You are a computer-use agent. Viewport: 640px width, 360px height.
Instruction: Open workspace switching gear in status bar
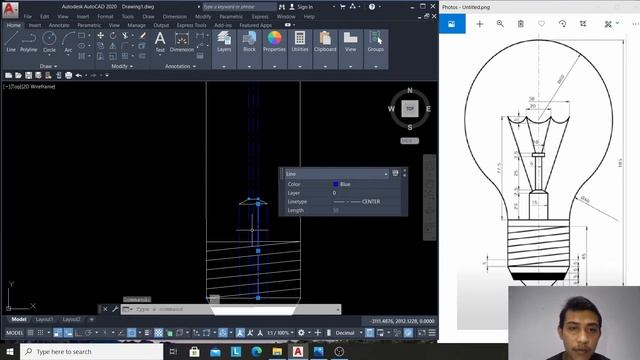pos(301,333)
